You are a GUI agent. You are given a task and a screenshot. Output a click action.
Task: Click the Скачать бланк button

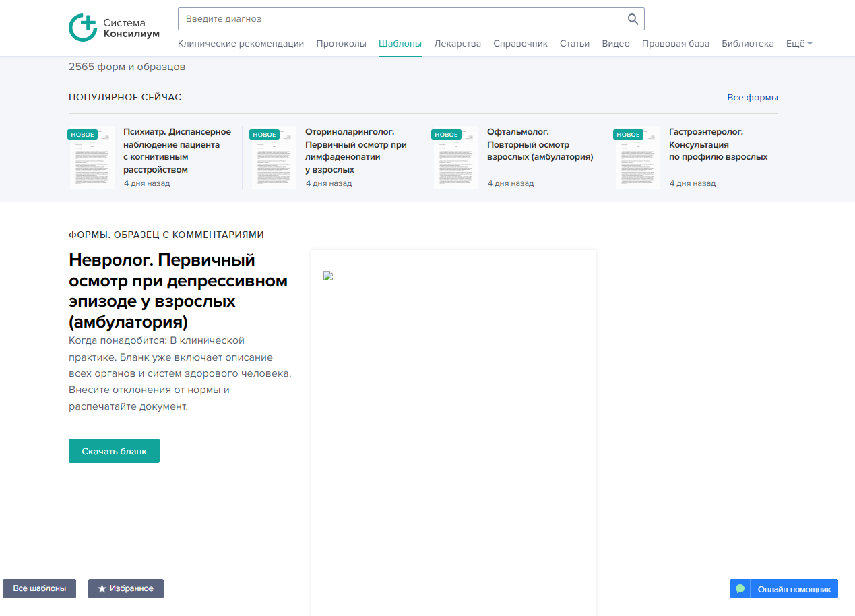pos(114,451)
